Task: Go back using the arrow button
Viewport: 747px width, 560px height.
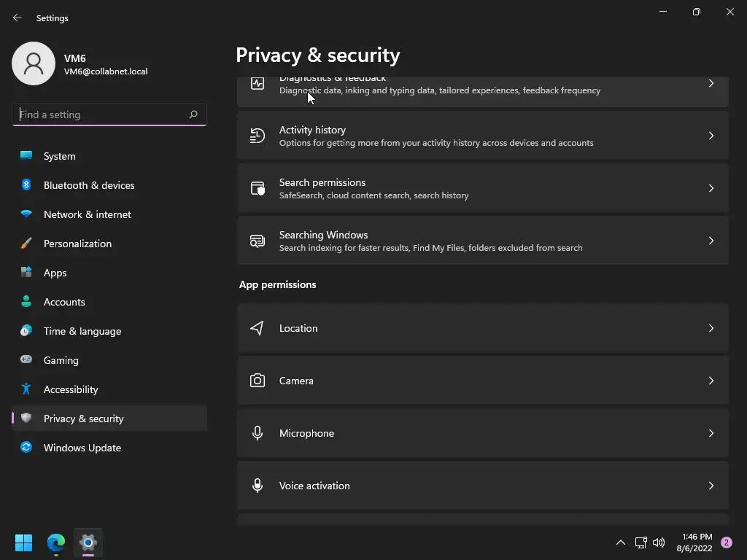Action: click(18, 17)
